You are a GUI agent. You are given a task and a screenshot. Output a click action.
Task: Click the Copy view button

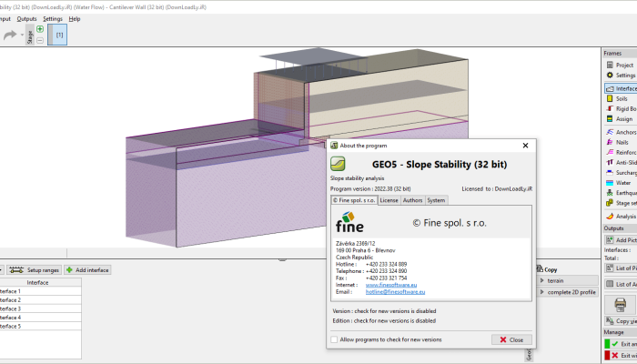tap(621, 321)
